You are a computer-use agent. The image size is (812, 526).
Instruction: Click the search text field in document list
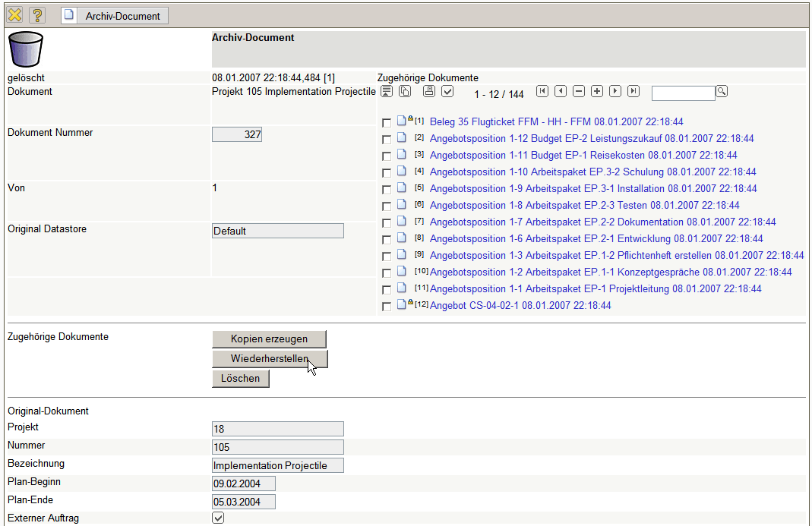[x=683, y=93]
